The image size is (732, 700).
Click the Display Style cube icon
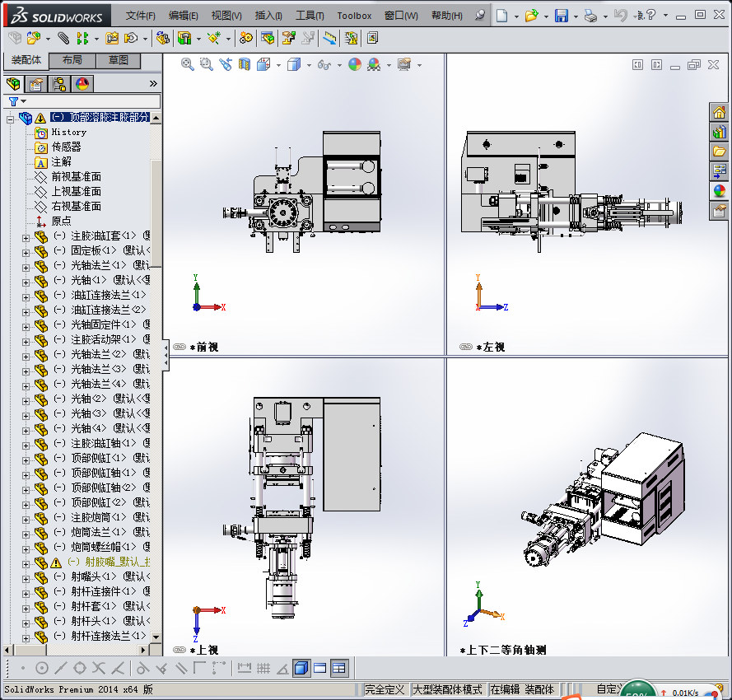(294, 64)
